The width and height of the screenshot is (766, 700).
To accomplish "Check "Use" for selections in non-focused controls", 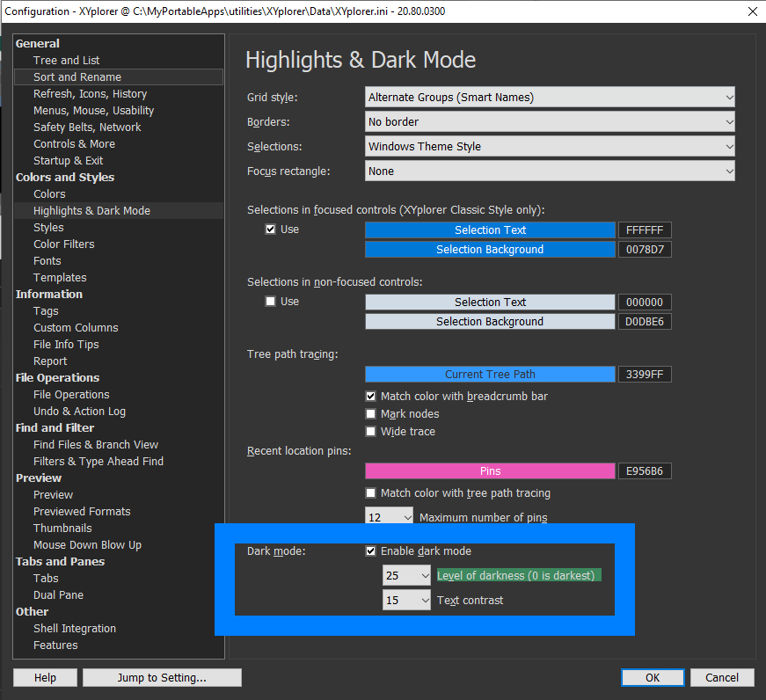I will pyautogui.click(x=271, y=301).
